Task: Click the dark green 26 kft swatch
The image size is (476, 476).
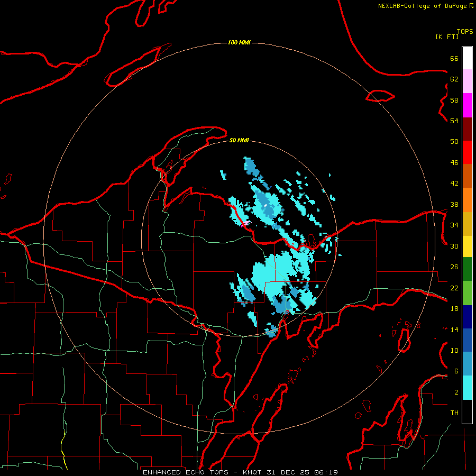Action: point(467,269)
